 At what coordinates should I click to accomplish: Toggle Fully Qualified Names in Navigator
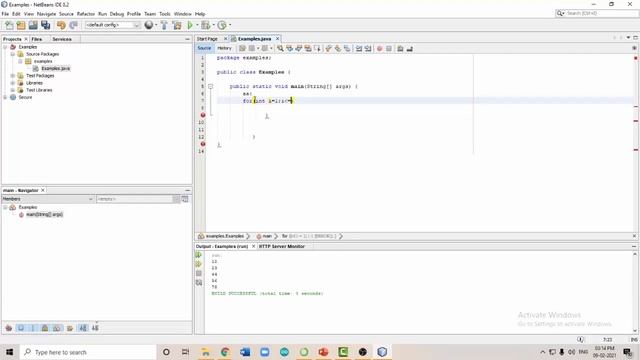[70, 328]
